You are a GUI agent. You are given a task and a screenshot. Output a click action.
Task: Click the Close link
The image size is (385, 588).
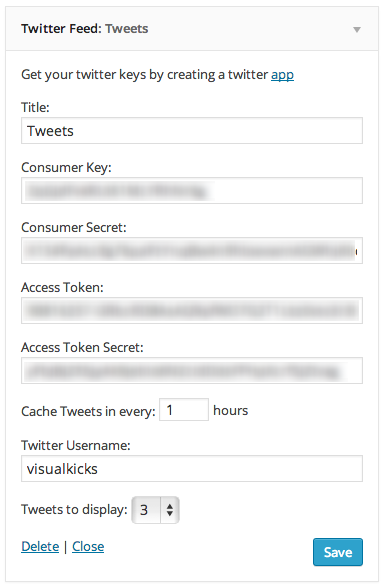[x=88, y=546]
